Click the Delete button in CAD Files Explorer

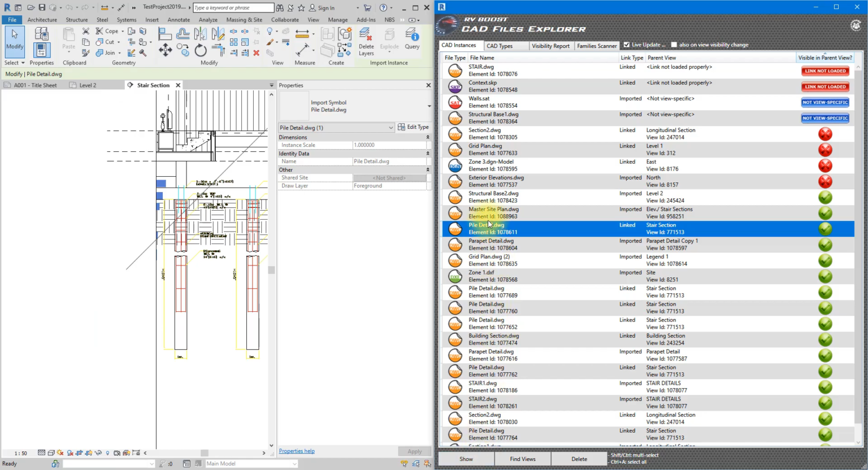(x=579, y=459)
